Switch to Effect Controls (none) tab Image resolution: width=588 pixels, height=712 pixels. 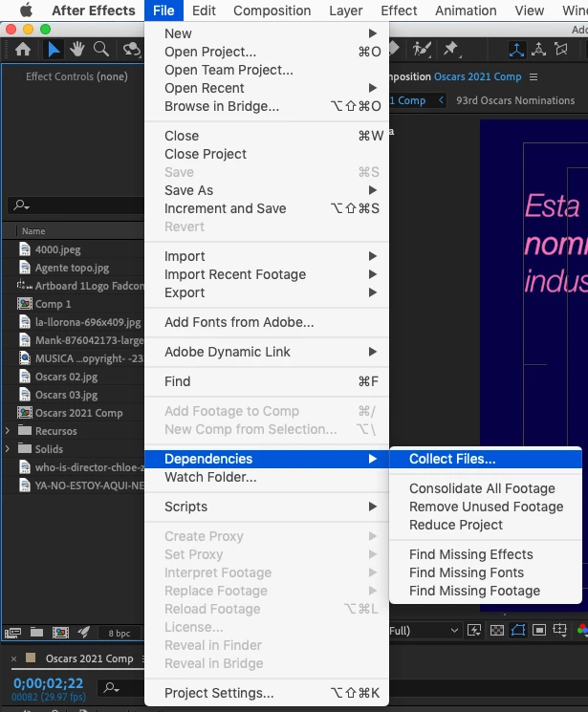[x=76, y=76]
